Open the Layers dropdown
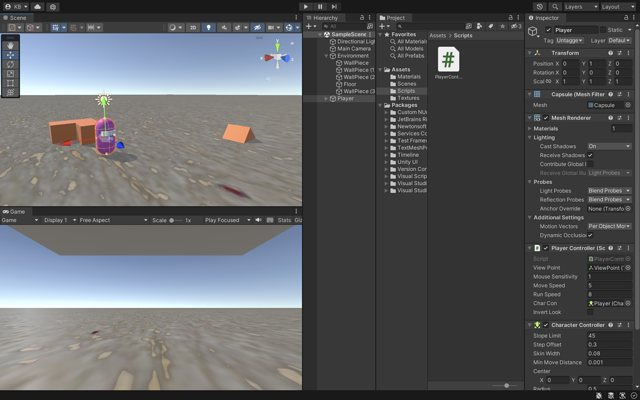640x400 pixels. click(581, 7)
